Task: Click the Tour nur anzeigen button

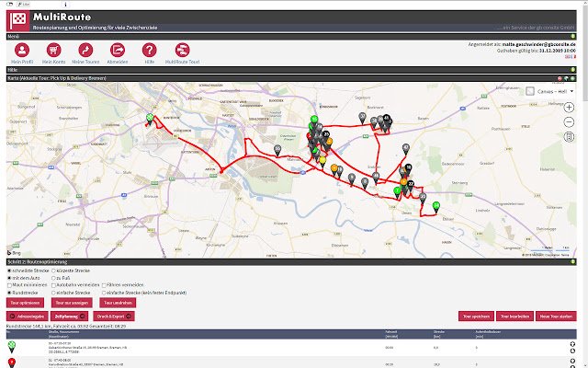Action: click(x=72, y=303)
